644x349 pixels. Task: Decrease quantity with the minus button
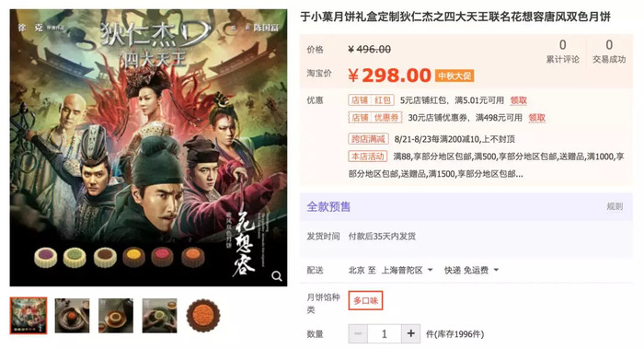coord(358,333)
